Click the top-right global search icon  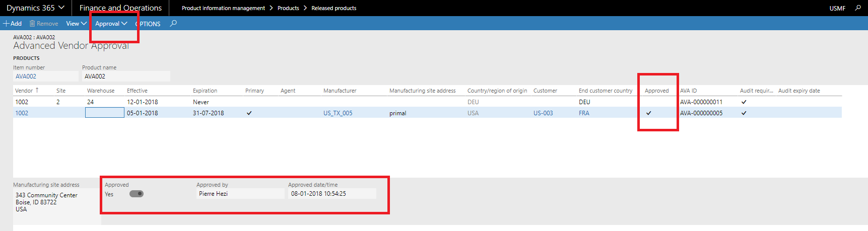858,8
